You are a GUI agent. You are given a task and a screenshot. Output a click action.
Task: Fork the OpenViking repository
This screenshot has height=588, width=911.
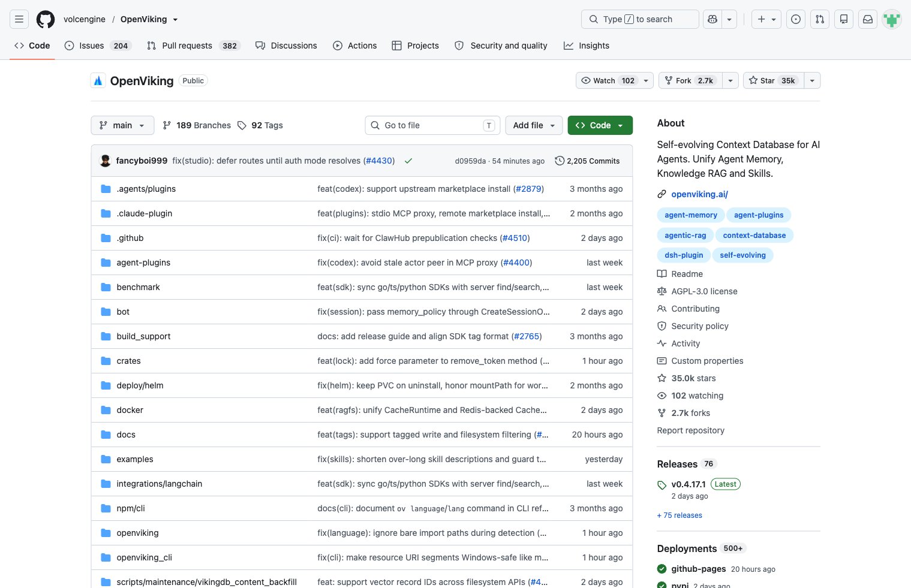pos(690,80)
